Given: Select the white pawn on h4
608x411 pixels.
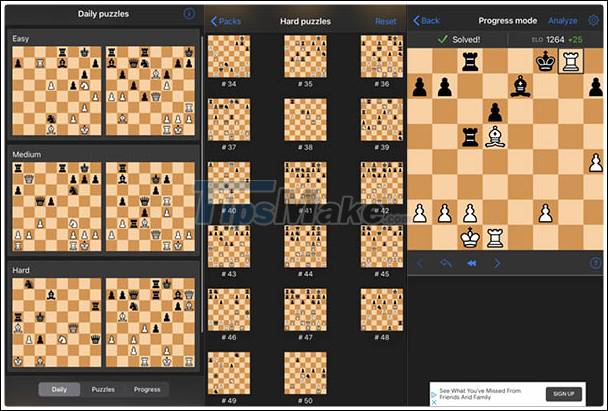Looking at the screenshot, I should (596, 162).
